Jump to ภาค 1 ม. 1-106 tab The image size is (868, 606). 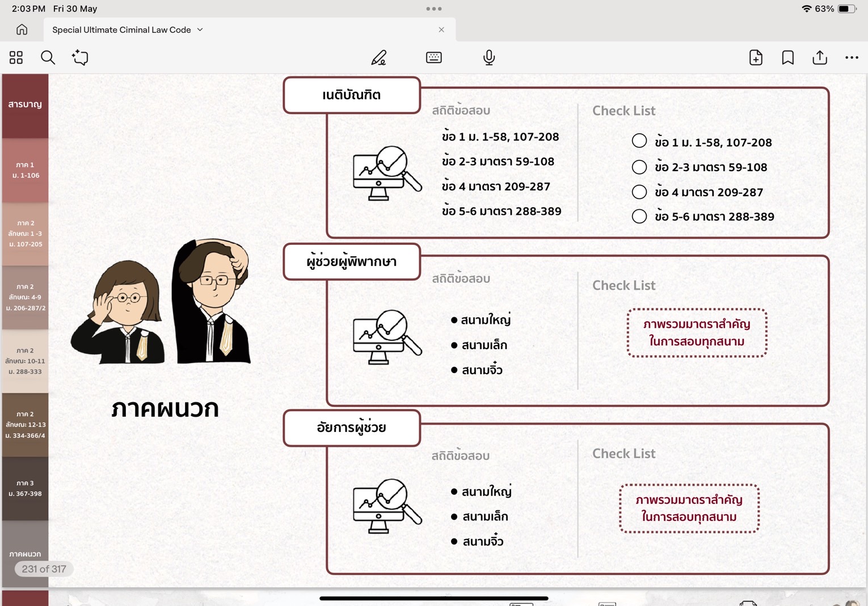point(25,170)
